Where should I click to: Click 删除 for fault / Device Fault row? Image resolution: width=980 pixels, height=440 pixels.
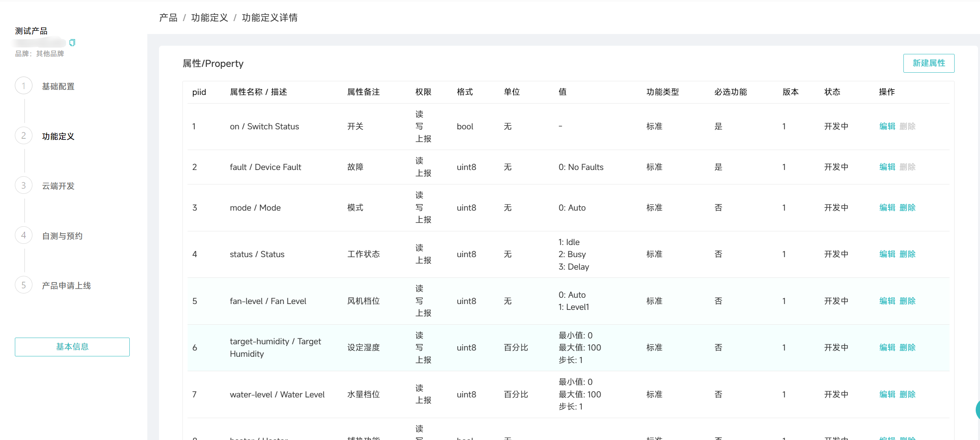tap(907, 167)
